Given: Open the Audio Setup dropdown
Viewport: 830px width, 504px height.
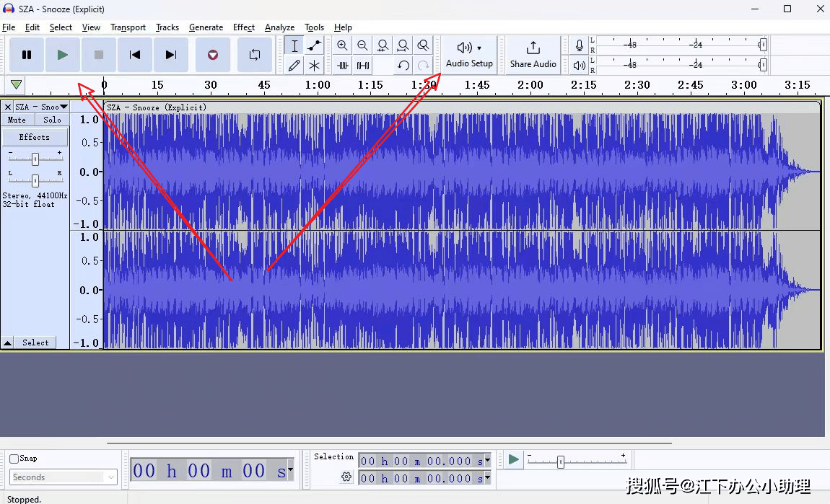Looking at the screenshot, I should click(x=470, y=55).
